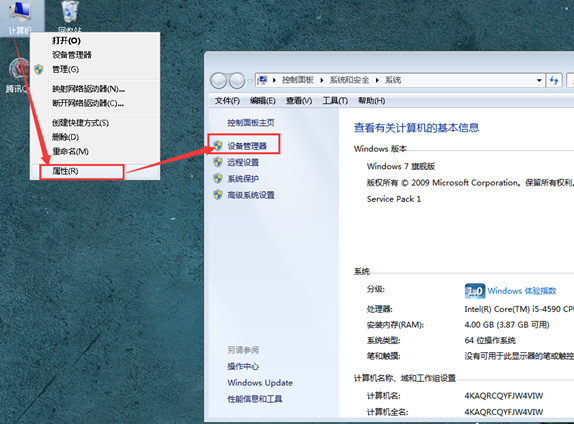The image size is (574, 424).
Task: Expand the recent pages arrow beside forward button
Action: 250,81
